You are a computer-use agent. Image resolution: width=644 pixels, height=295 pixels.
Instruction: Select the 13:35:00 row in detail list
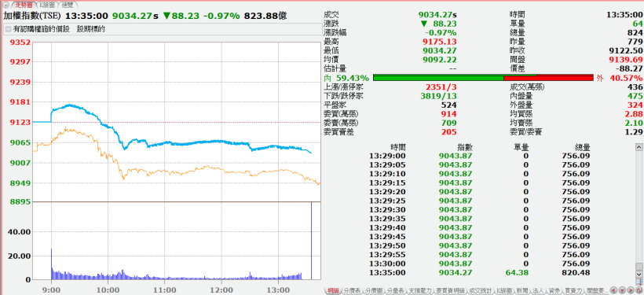pos(480,273)
